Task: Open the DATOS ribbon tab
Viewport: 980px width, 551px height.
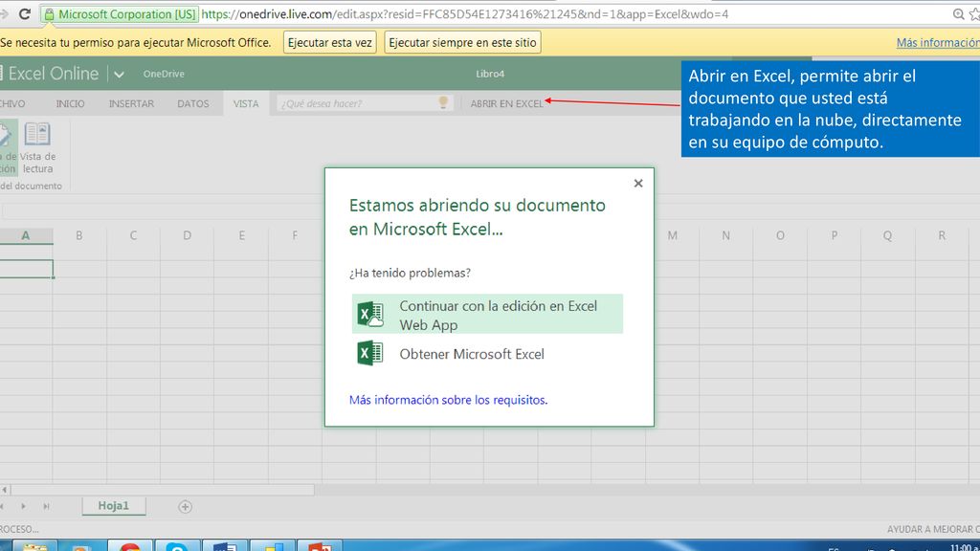Action: [x=193, y=103]
